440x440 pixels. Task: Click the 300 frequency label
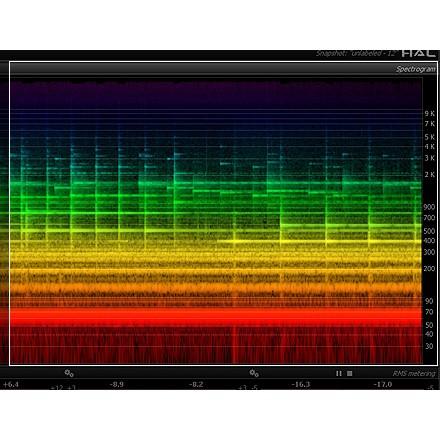click(429, 252)
